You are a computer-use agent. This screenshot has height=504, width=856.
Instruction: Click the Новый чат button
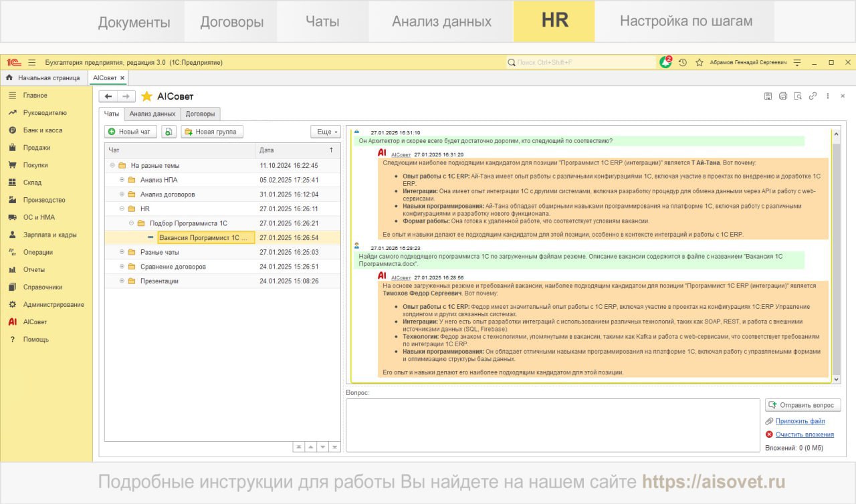[x=131, y=132]
